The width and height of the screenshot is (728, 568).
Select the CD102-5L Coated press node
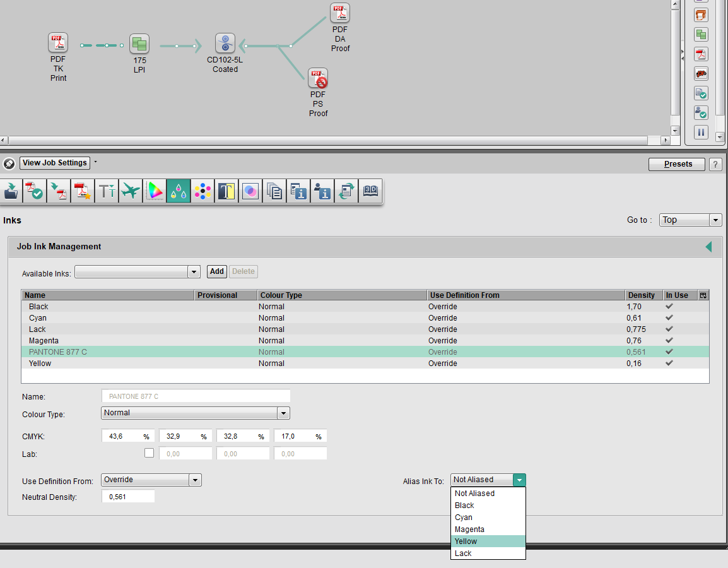click(x=225, y=44)
